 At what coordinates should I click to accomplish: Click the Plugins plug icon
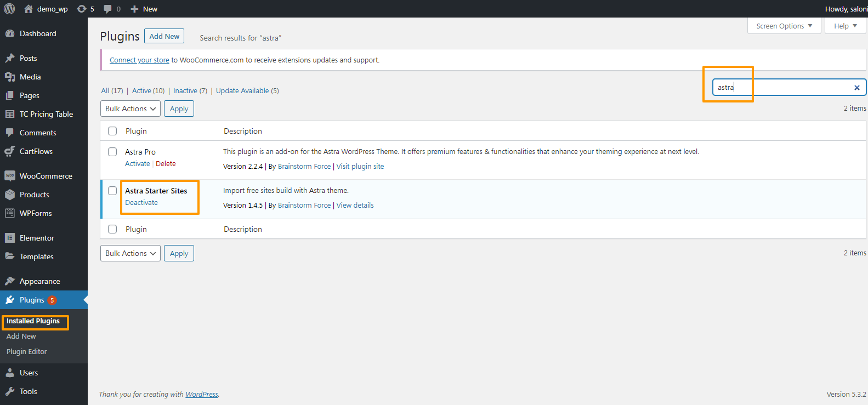tap(10, 300)
